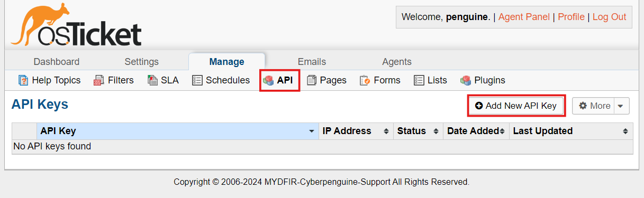Viewport: 644px width, 198px height.
Task: Open the Profile link
Action: (571, 17)
